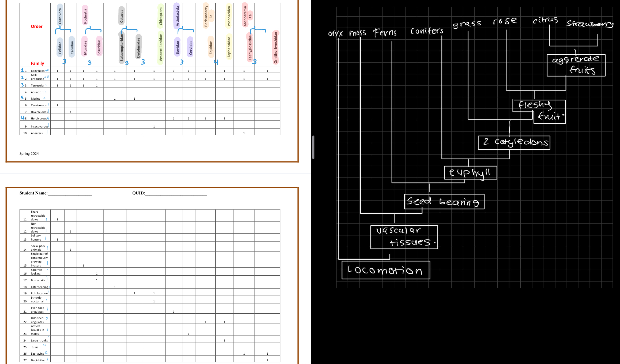Image resolution: width=620 pixels, height=364 pixels.
Task: Select the euphyll box
Action: click(x=471, y=172)
